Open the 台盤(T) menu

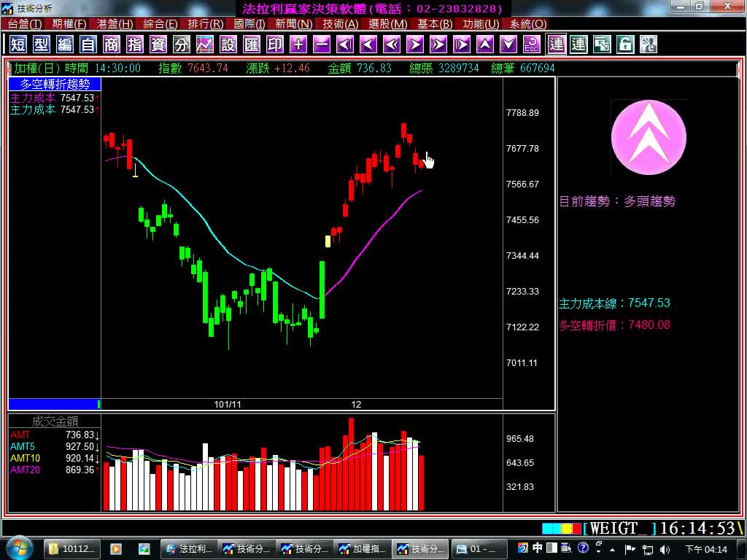click(x=25, y=24)
